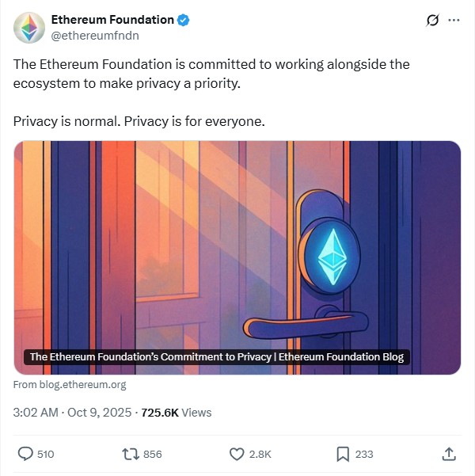Click the share upload arrow icon

(448, 454)
